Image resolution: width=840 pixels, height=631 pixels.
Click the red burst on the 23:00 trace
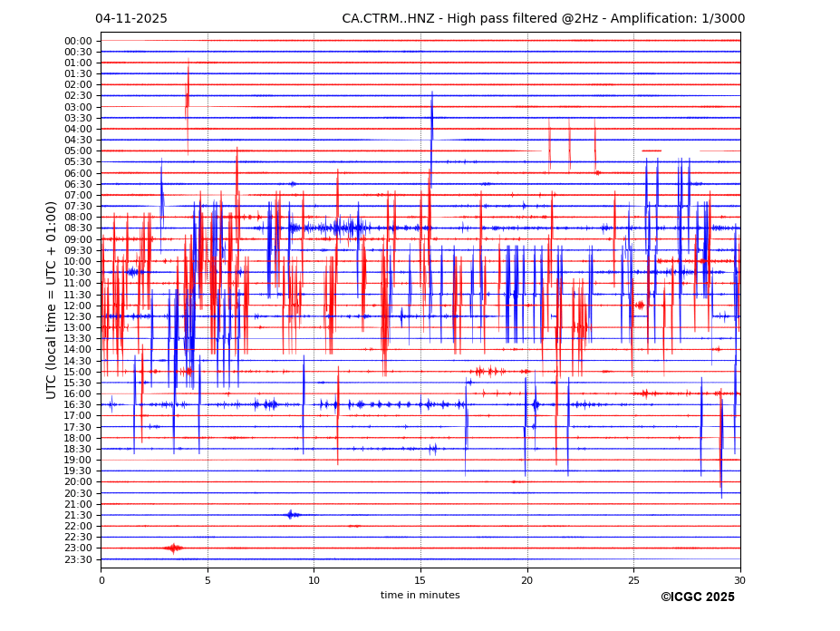point(173,548)
